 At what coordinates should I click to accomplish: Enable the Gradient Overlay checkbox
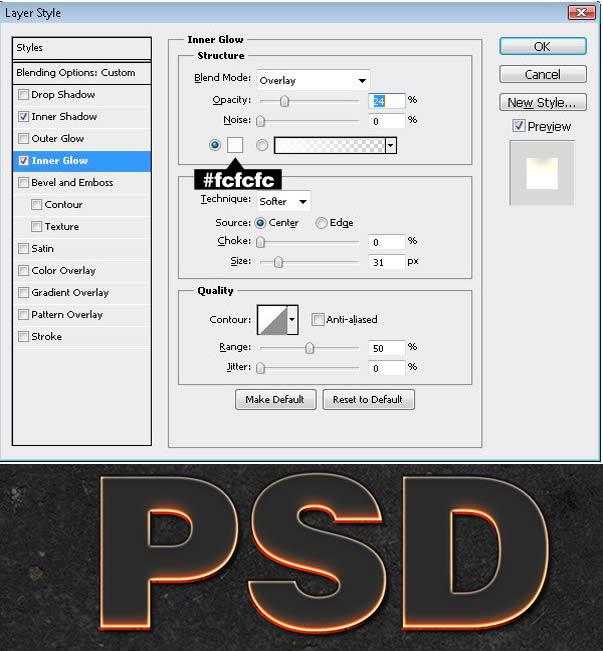(23, 293)
